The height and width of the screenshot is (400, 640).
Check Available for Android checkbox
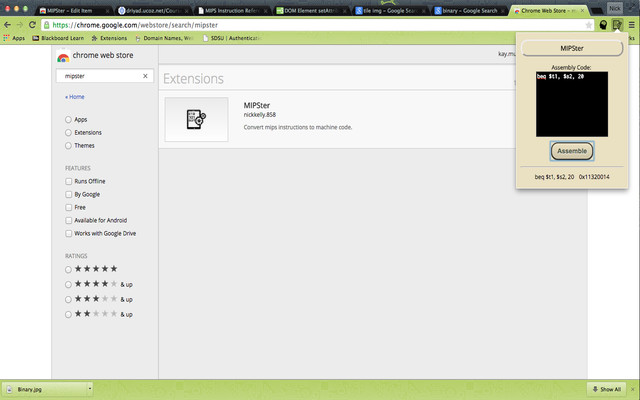pyautogui.click(x=69, y=220)
